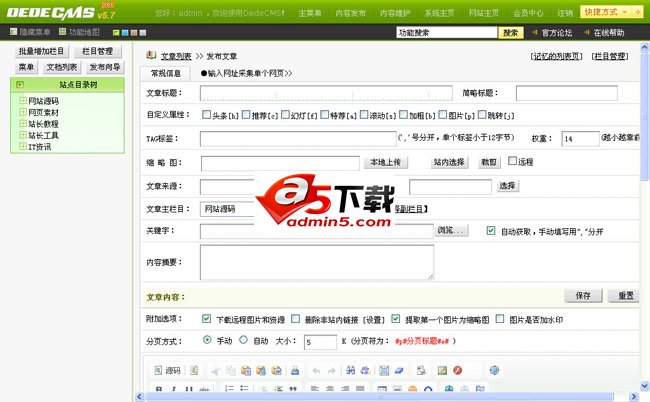The height and width of the screenshot is (402, 650).
Task: Click the remove format eraser icon
Action: (x=399, y=371)
